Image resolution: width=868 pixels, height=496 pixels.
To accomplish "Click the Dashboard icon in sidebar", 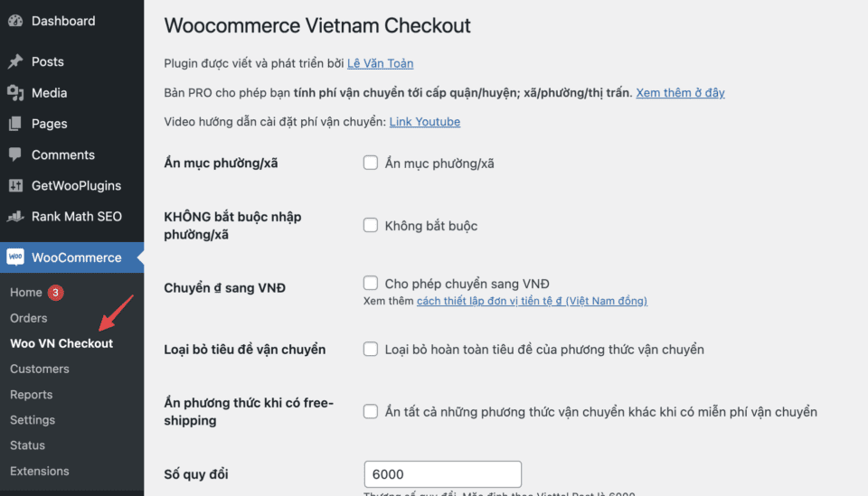I will [x=15, y=21].
